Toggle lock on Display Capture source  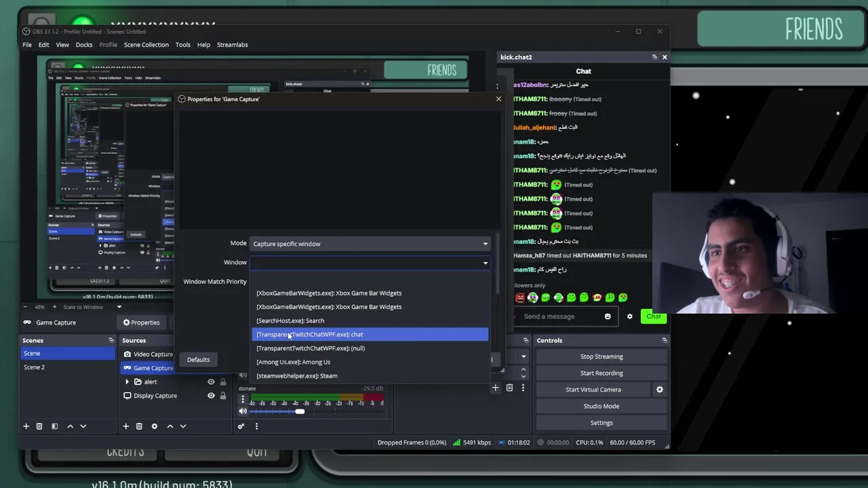(x=223, y=396)
